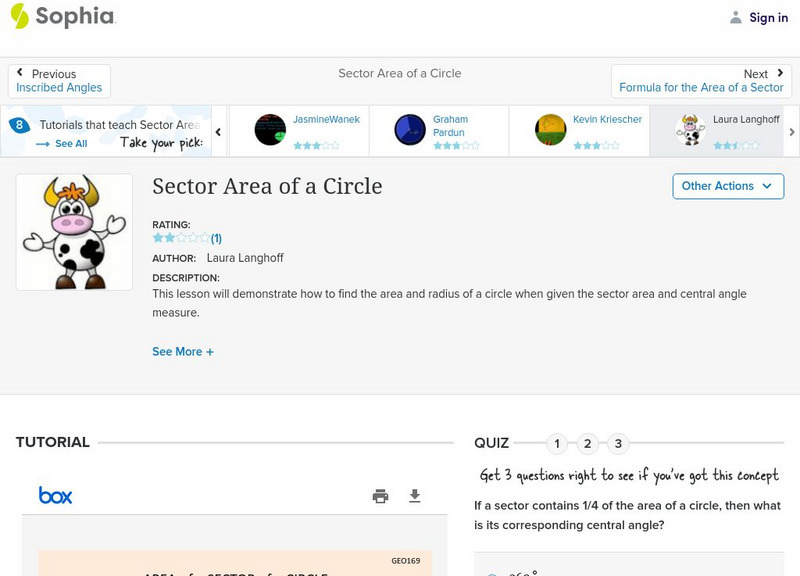Viewport: 800px width, 576px height.
Task: Click Laura Langhoff's cow avatar in carousel
Action: [690, 130]
